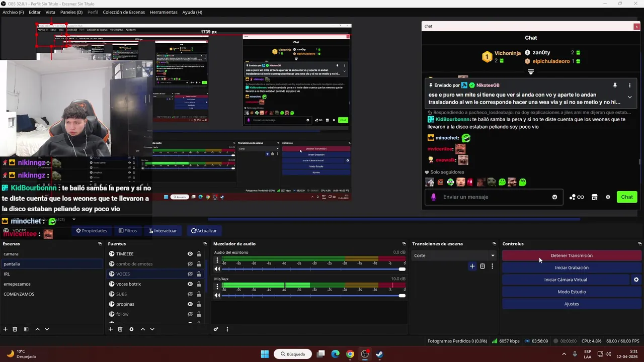
Task: Open Audio del escritorio options menu dots
Action: [217, 260]
